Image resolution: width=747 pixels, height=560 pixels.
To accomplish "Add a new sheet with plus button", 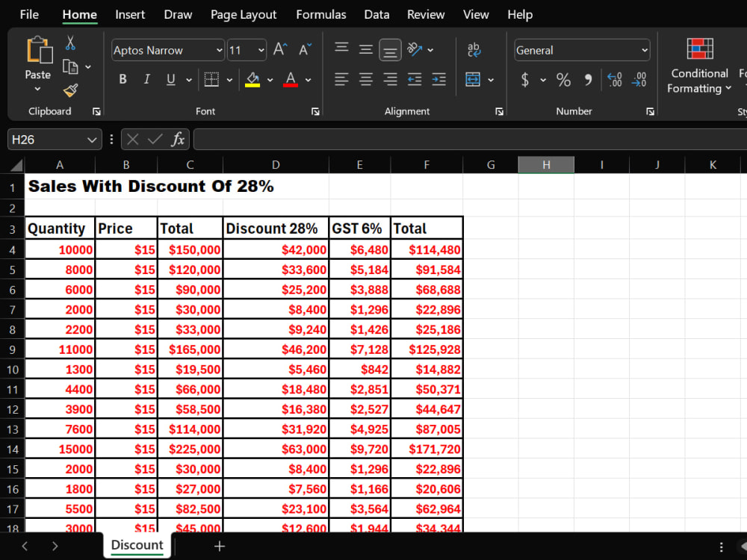I will click(x=220, y=547).
